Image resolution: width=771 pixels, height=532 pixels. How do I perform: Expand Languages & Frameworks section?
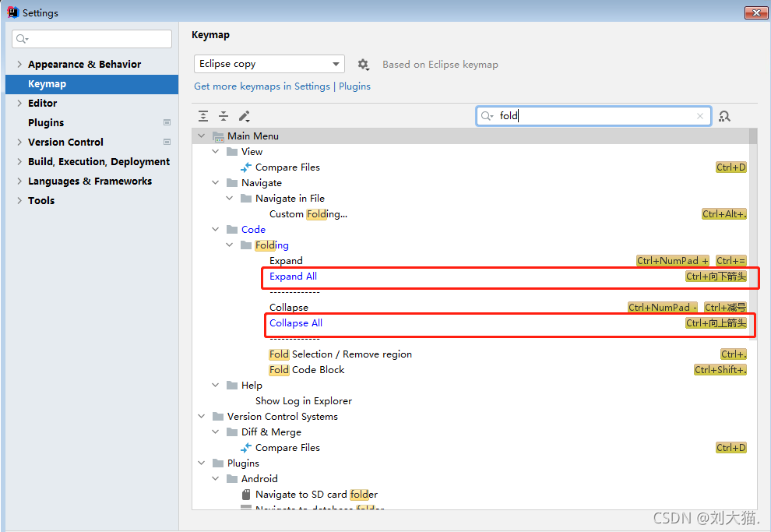point(19,181)
